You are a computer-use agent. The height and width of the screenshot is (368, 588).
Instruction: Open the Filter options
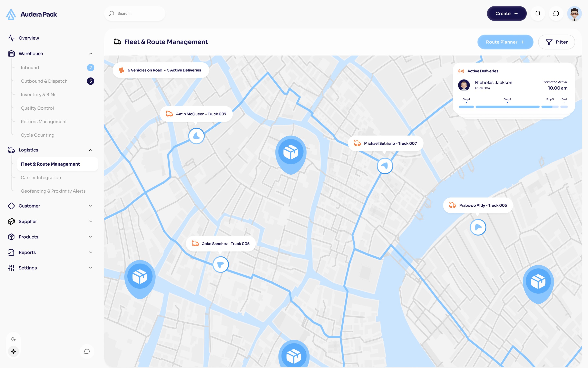coord(556,42)
